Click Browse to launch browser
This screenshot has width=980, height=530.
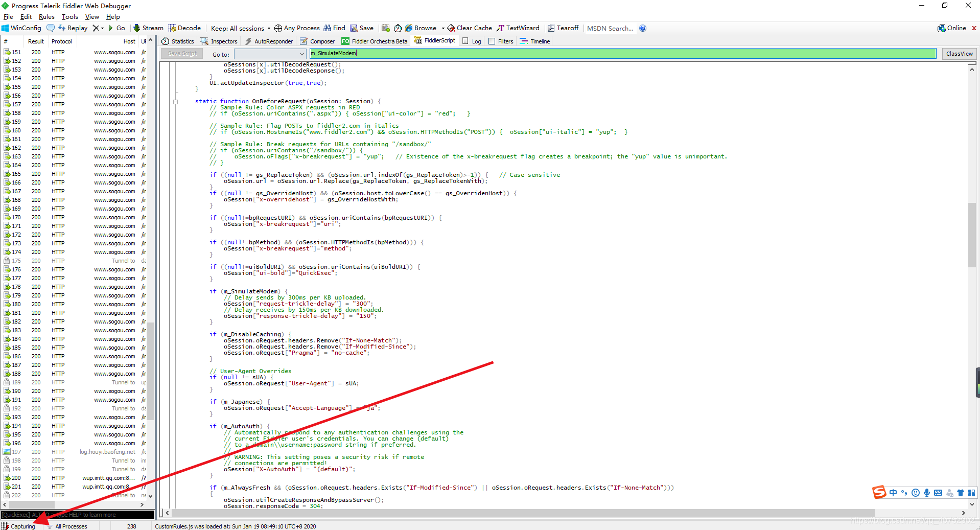tap(421, 28)
